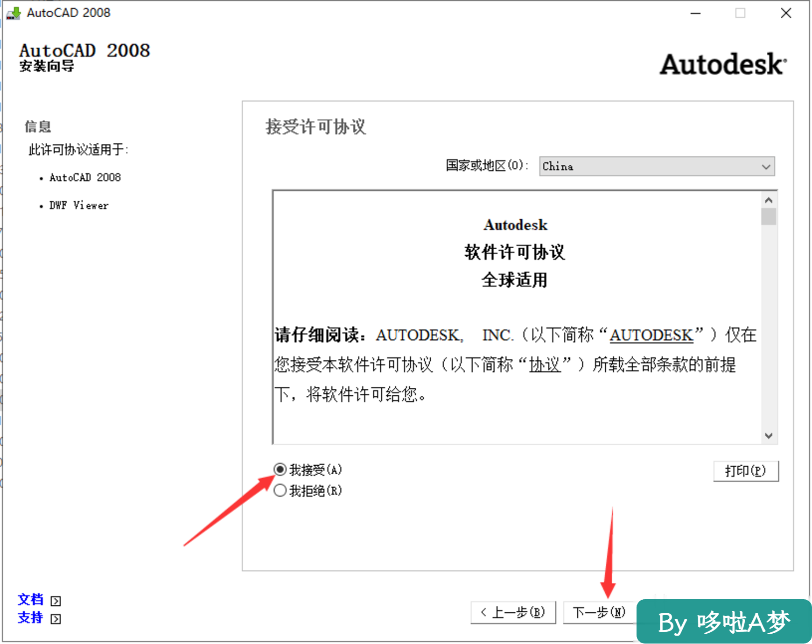Click the 此许可协议适用于 label
Screen dimensions: 812x644
click(78, 149)
